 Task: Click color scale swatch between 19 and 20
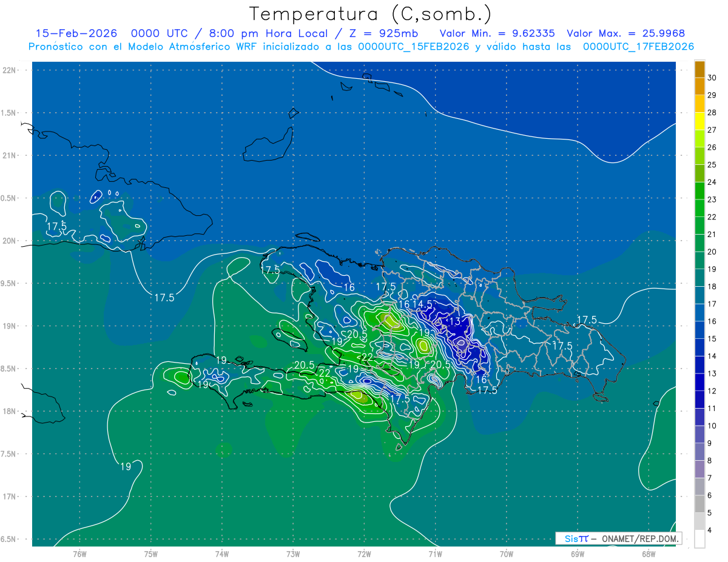click(699, 260)
